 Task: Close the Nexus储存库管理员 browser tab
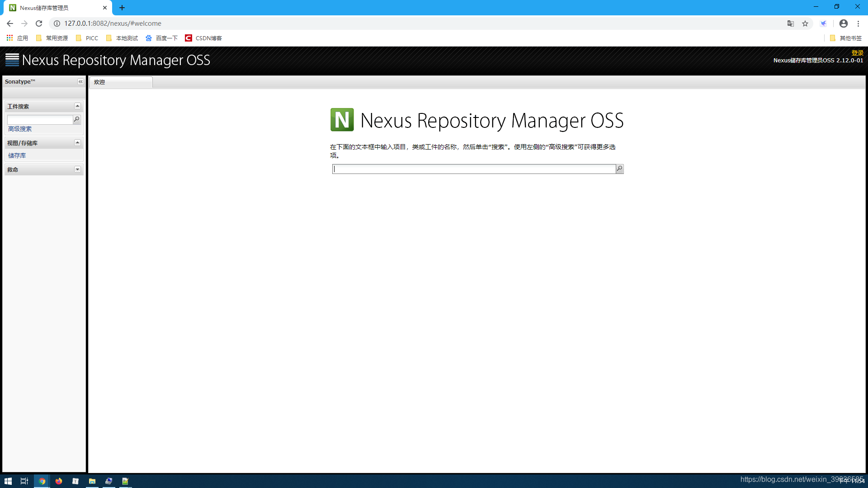tap(105, 8)
